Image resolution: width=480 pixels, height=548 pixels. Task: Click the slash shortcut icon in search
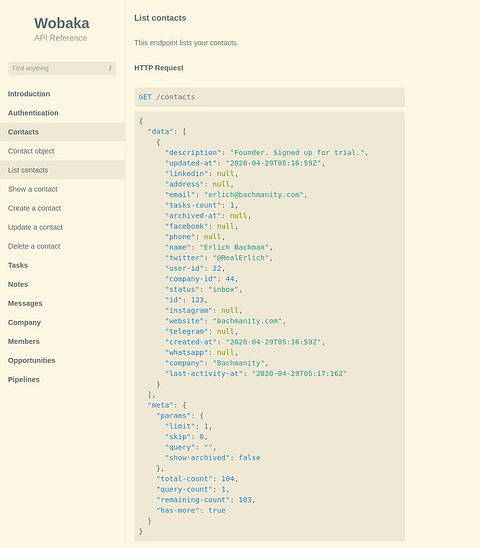click(x=110, y=68)
